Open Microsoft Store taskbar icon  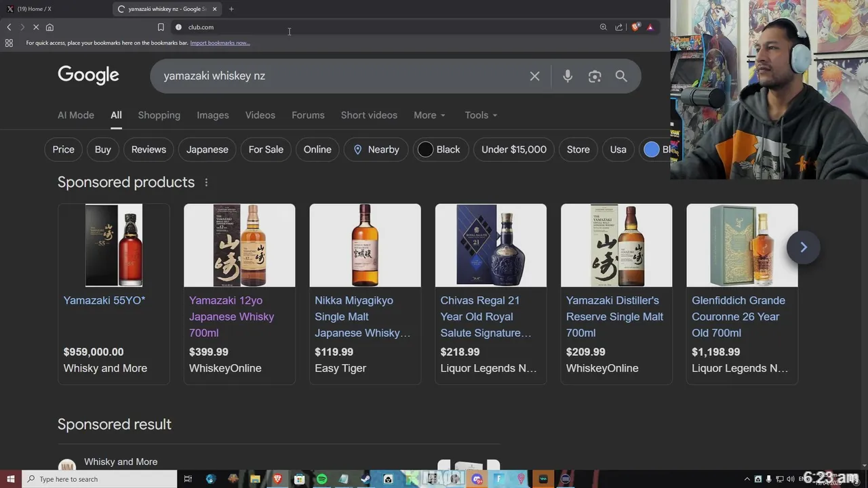pyautogui.click(x=299, y=479)
